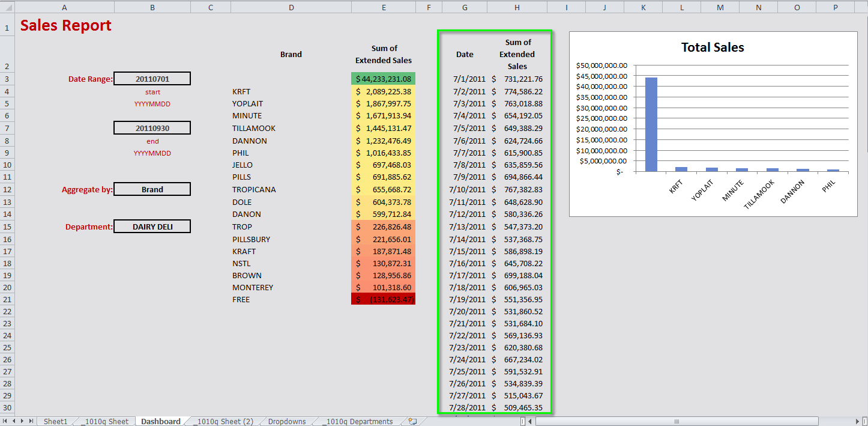Select column B header
The width and height of the screenshot is (868, 426).
152,7
